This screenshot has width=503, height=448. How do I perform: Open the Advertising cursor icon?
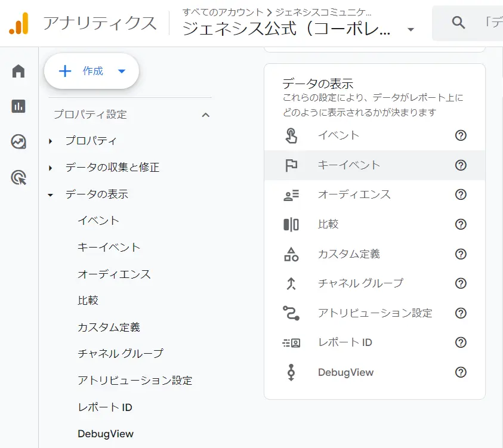[18, 177]
